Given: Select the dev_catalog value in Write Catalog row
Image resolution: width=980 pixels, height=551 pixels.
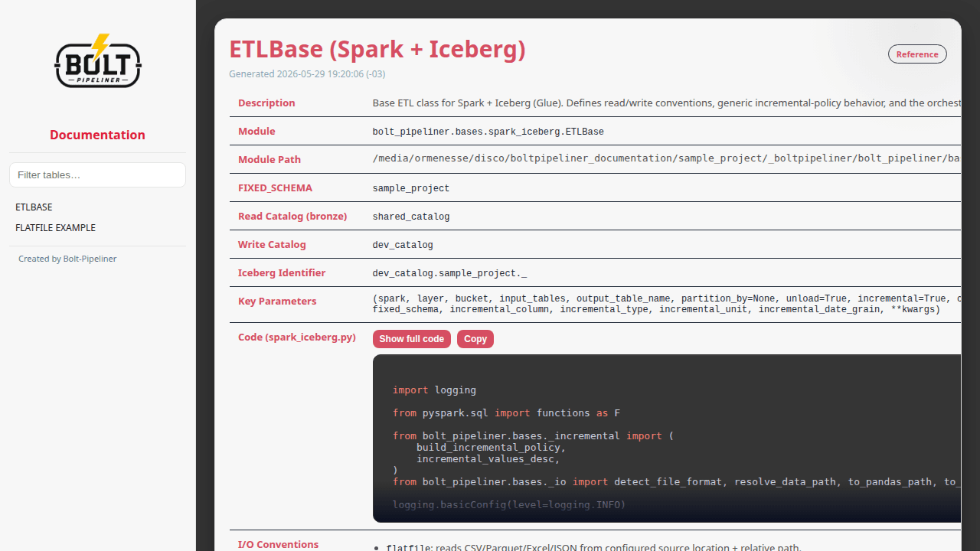Looking at the screenshot, I should coord(403,245).
